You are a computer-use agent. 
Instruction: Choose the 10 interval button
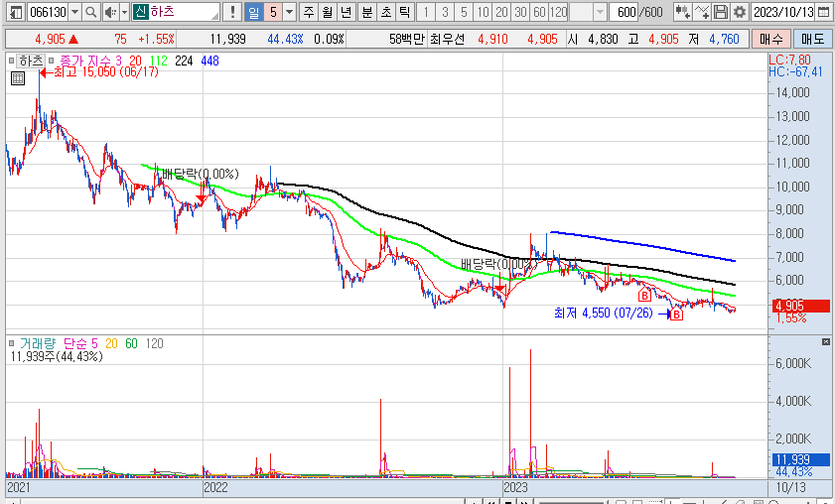click(483, 12)
